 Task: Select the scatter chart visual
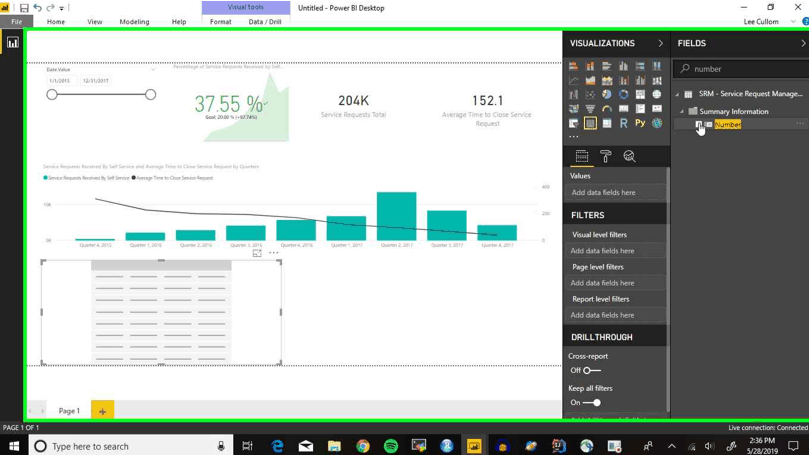(x=590, y=94)
